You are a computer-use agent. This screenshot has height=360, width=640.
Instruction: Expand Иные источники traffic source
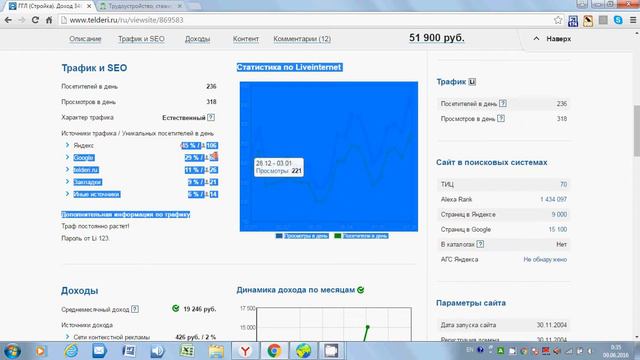pyautogui.click(x=68, y=194)
